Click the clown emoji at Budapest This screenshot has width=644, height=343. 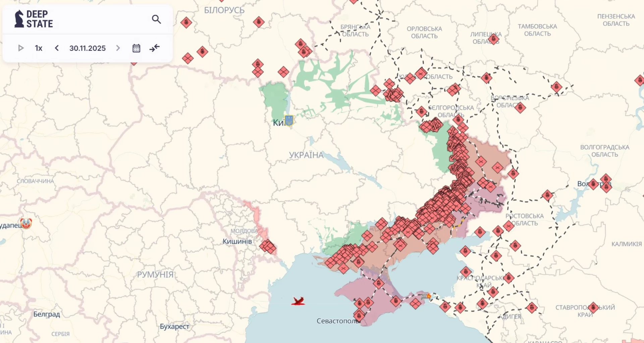coord(26,223)
